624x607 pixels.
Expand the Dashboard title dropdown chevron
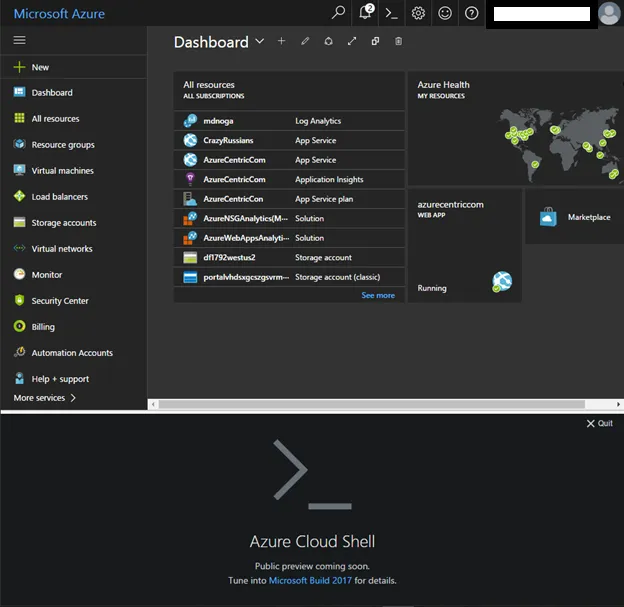259,41
